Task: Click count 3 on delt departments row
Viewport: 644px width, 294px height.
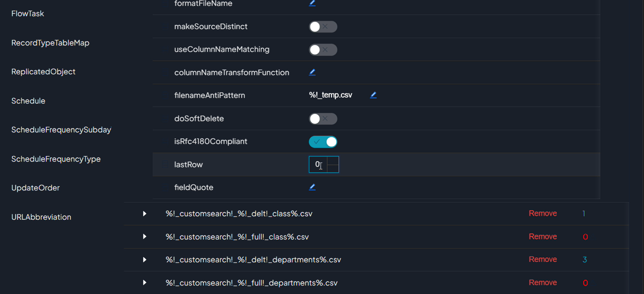Action: (x=585, y=260)
